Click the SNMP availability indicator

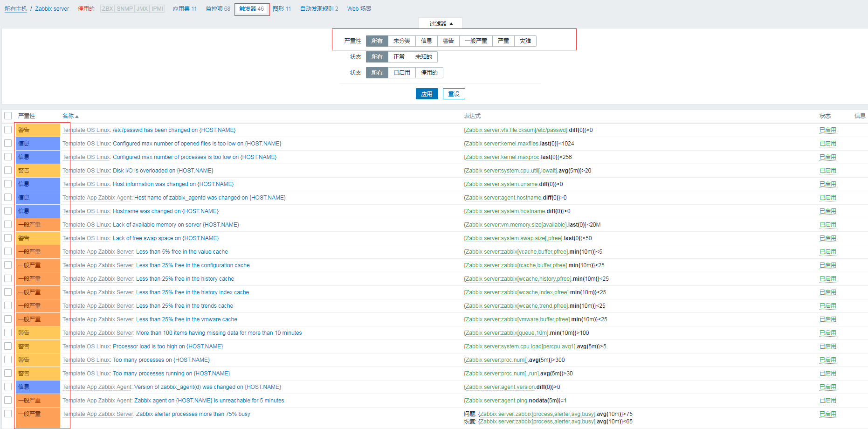coord(124,9)
